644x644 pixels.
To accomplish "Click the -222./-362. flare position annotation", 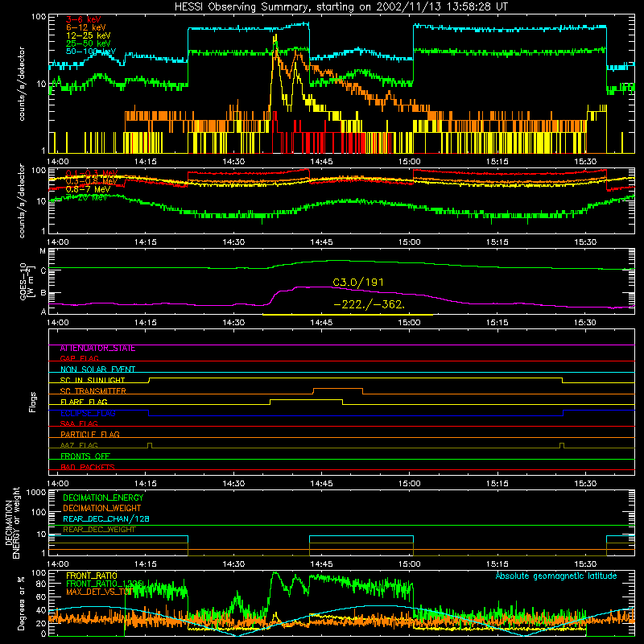I will click(x=369, y=305).
